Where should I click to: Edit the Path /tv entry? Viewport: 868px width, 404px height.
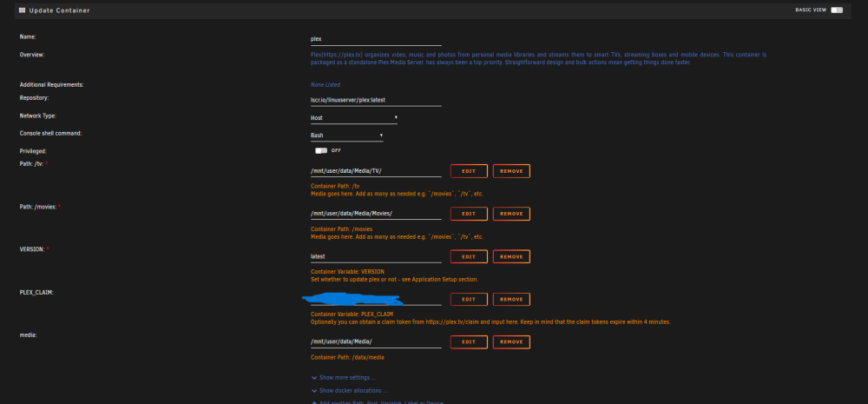click(x=469, y=171)
